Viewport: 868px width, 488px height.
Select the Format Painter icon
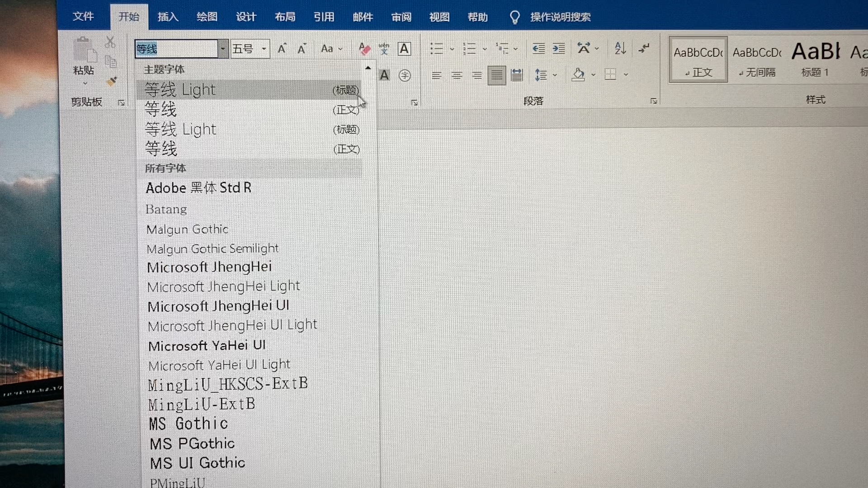(112, 80)
